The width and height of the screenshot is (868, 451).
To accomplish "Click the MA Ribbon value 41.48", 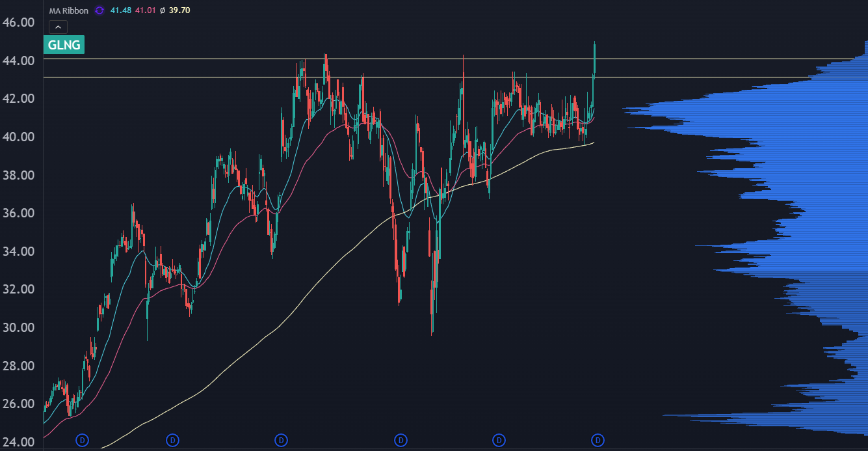I will coord(120,10).
